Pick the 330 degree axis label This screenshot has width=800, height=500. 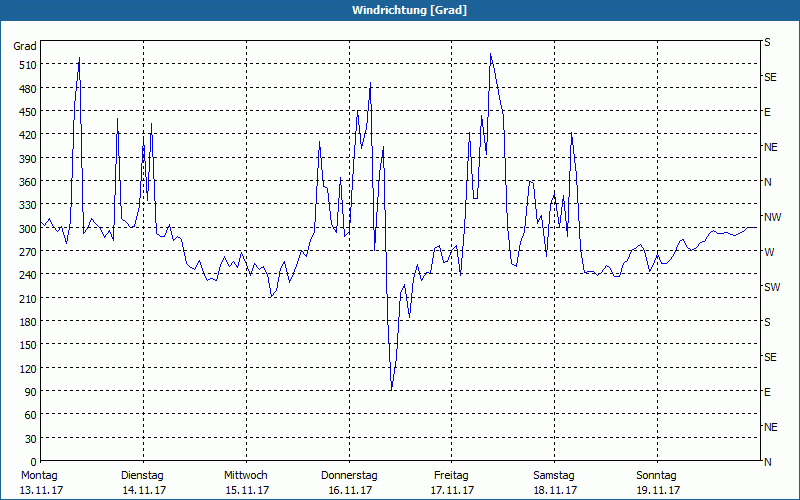(28, 205)
